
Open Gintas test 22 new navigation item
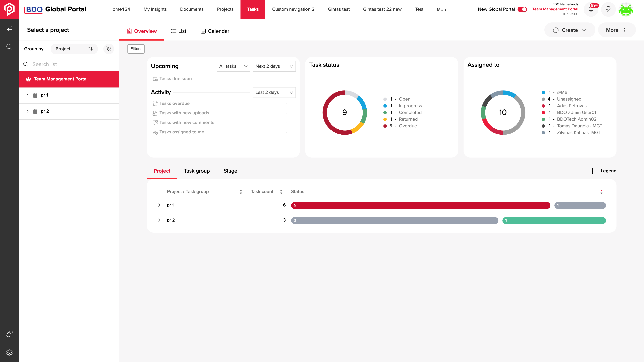[382, 9]
